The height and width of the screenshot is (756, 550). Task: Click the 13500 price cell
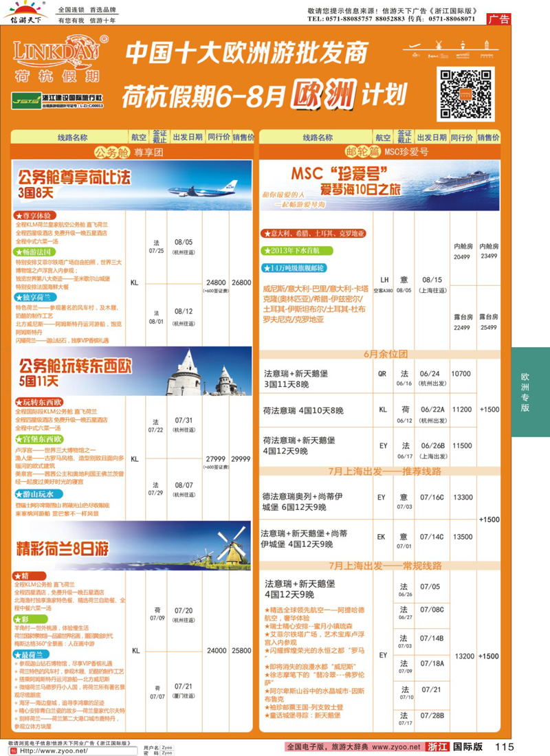pos(463,537)
